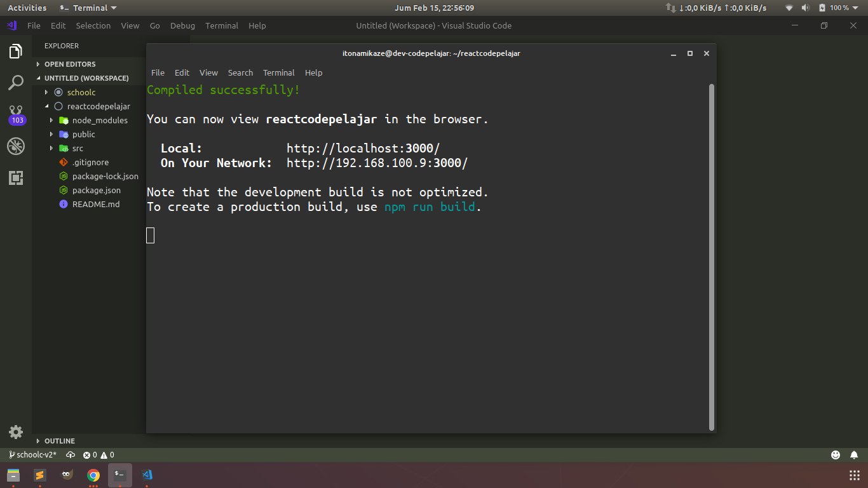Click the feedback smiley in status bar
Viewport: 868px width, 488px height.
pos(836,455)
